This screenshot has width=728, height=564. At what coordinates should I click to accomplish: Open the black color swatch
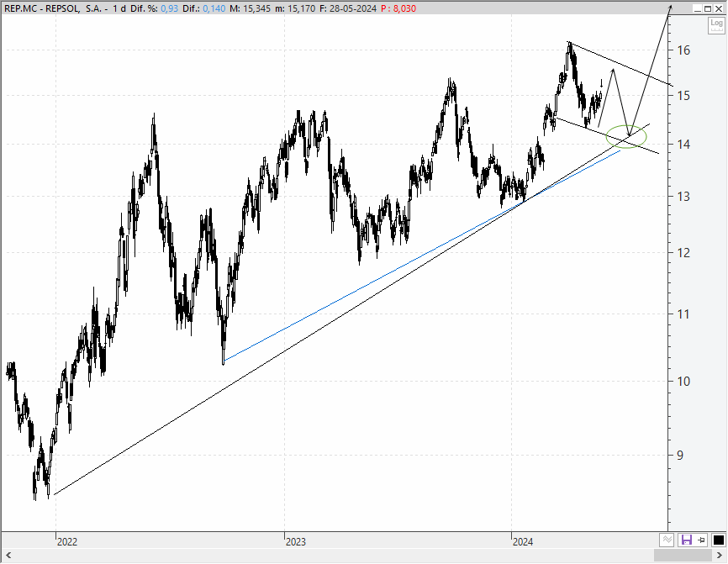click(x=718, y=540)
